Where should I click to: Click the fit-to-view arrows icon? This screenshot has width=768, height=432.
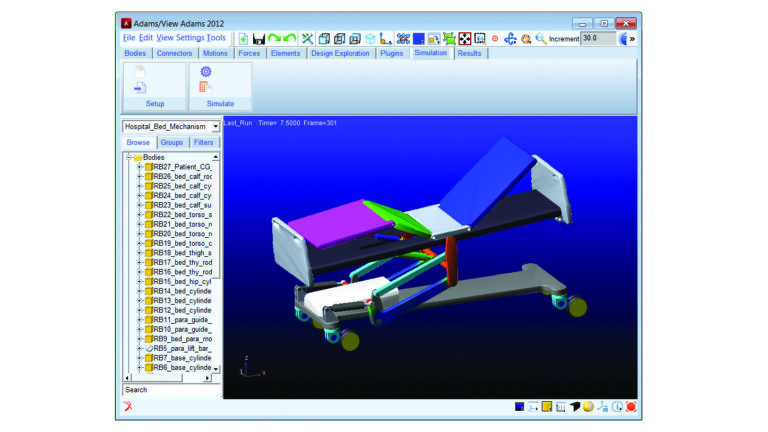(464, 39)
